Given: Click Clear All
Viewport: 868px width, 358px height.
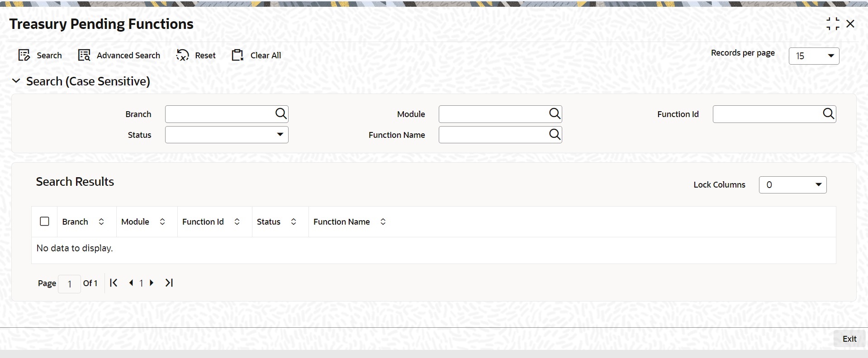Looking at the screenshot, I should [x=256, y=55].
